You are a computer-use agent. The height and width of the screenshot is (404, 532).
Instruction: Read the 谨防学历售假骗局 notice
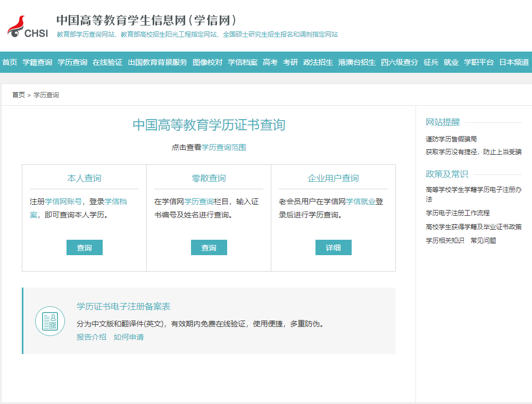click(451, 139)
